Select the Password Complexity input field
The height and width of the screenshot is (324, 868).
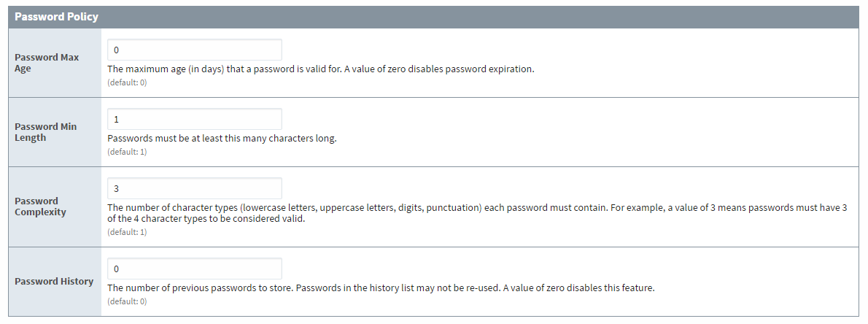194,188
